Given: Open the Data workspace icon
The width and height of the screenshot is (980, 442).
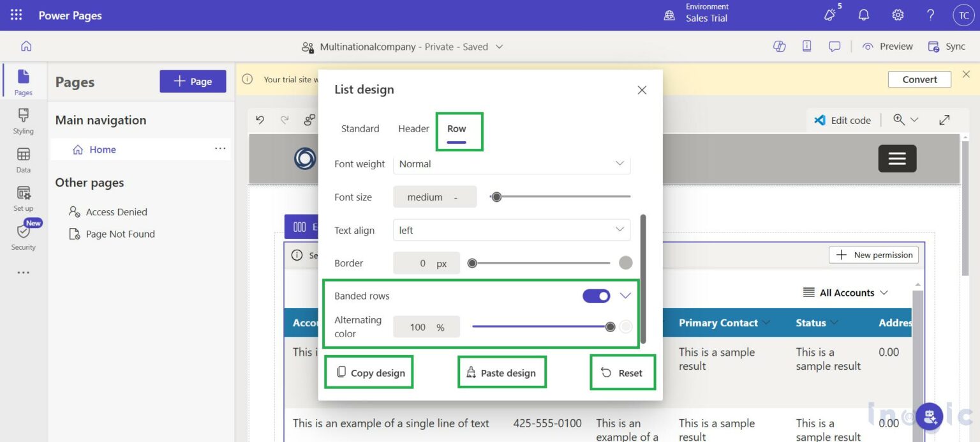Looking at the screenshot, I should click(x=23, y=160).
